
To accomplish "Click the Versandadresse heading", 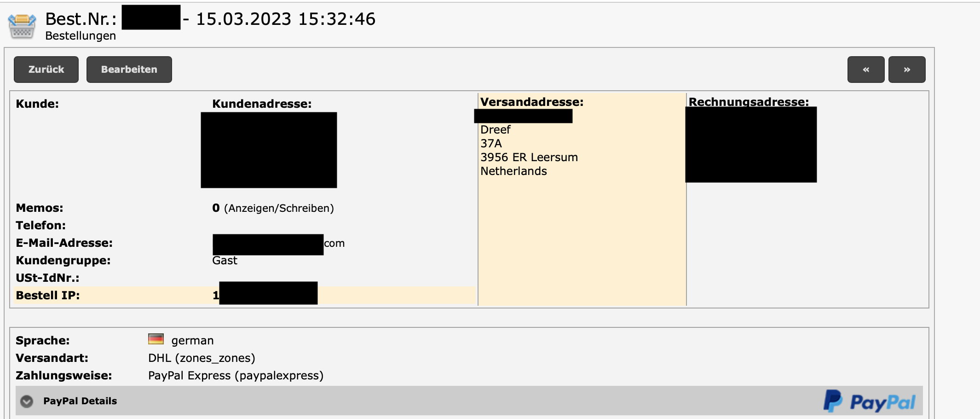I will tap(531, 102).
